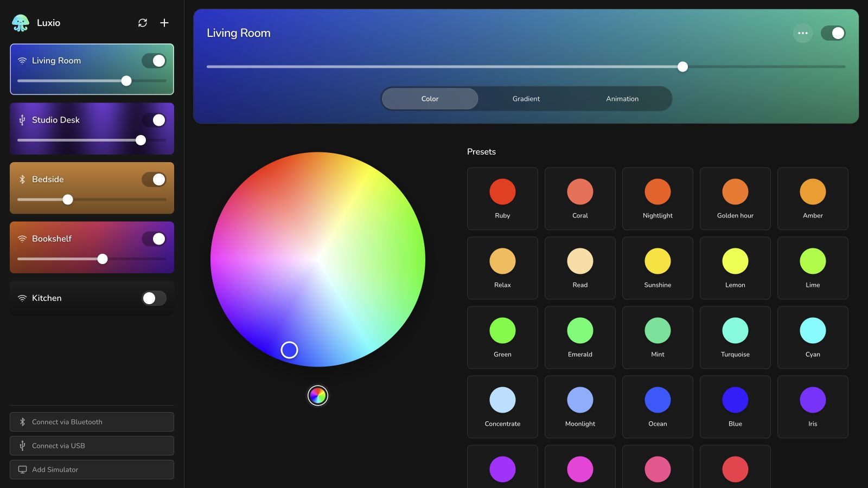Click the Luxio jellyfish logo

21,23
